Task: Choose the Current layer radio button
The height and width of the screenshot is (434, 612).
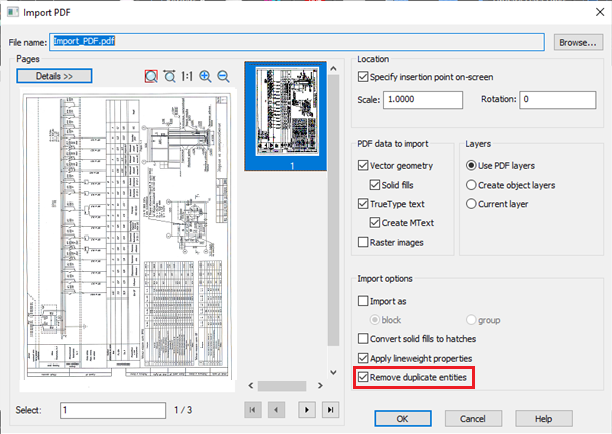Action: pos(472,203)
